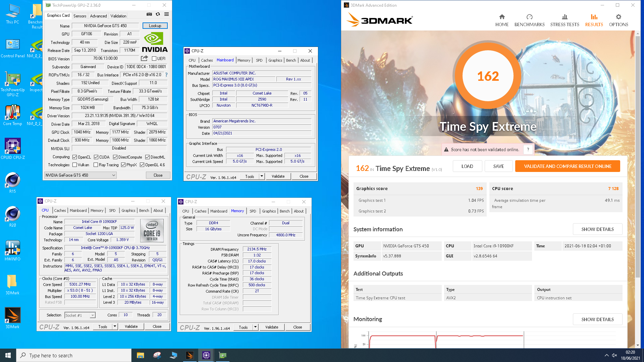The image size is (644, 362).
Task: Click the Validate button in Memory CPU-Z window
Action: tap(272, 327)
